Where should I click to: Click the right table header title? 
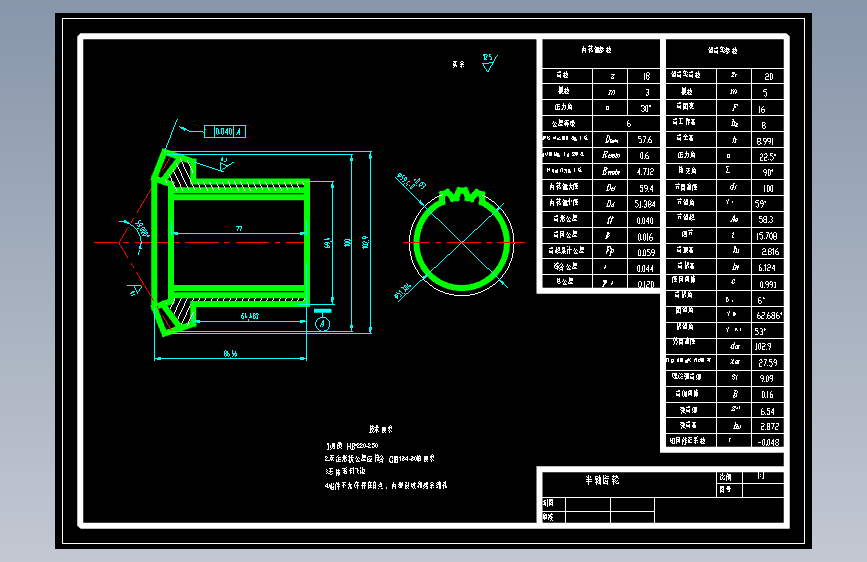722,50
